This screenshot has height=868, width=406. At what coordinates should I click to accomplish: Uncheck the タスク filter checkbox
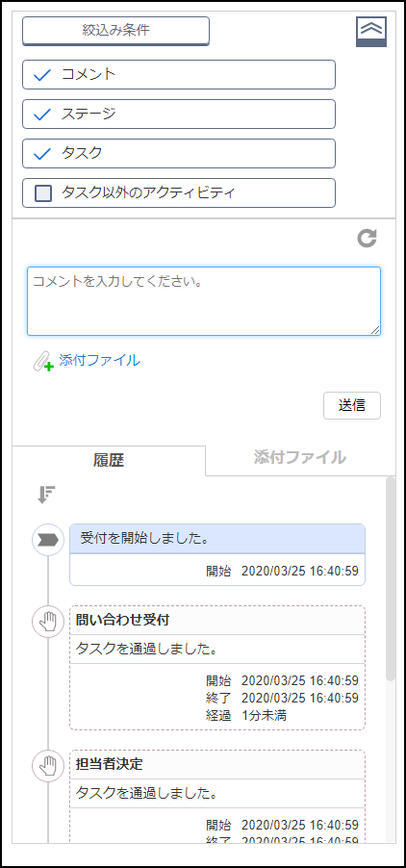(42, 153)
